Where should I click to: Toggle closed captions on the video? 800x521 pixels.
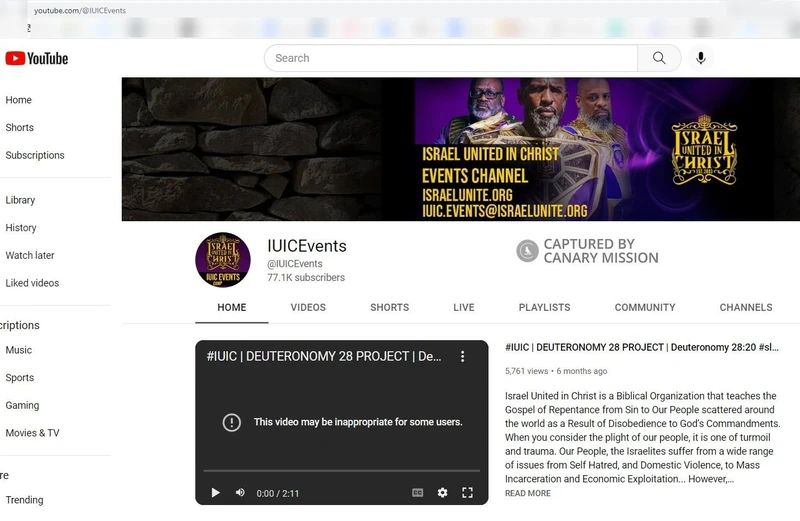(x=417, y=492)
